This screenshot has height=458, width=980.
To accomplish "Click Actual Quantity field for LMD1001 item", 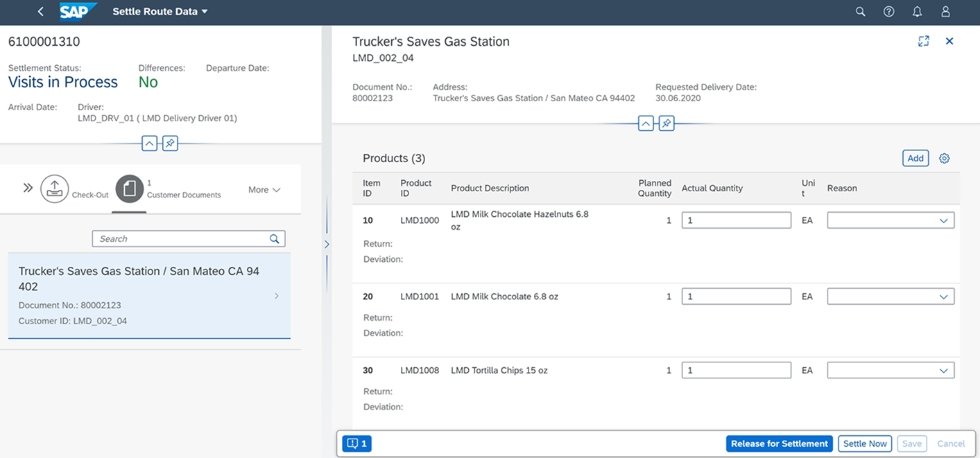I will click(x=735, y=296).
